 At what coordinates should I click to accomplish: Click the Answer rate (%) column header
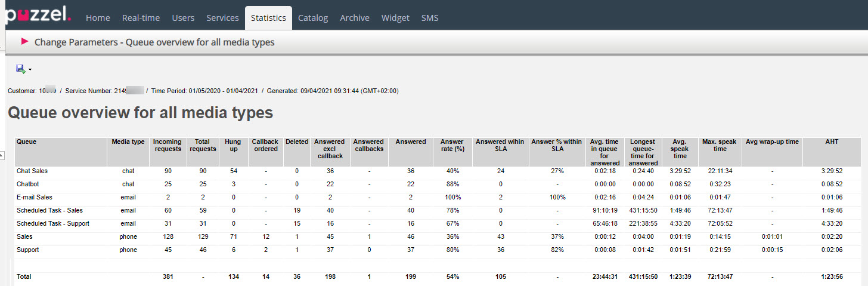452,145
